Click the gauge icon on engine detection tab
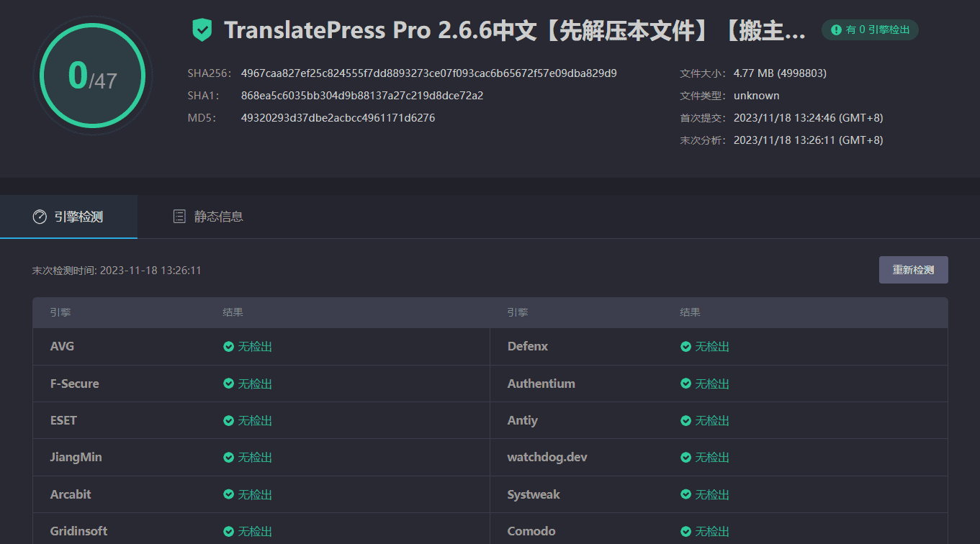This screenshot has width=980, height=544. pos(40,217)
